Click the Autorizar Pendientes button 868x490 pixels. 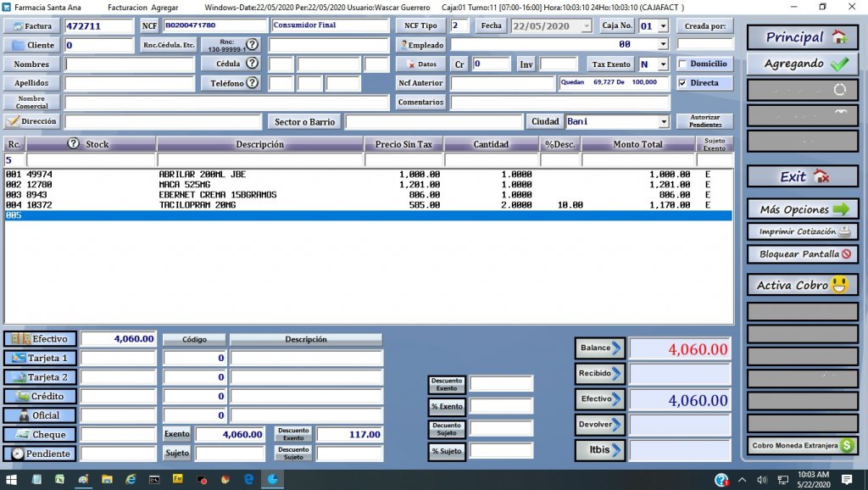(x=704, y=121)
